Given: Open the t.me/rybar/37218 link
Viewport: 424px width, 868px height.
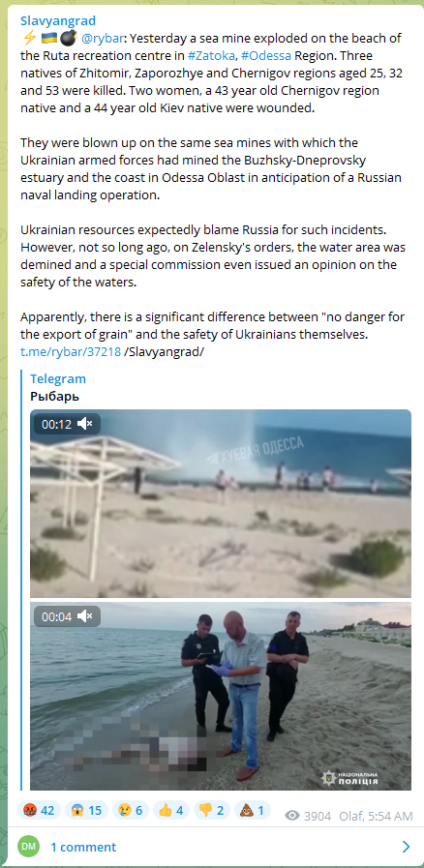Looking at the screenshot, I should point(71,351).
